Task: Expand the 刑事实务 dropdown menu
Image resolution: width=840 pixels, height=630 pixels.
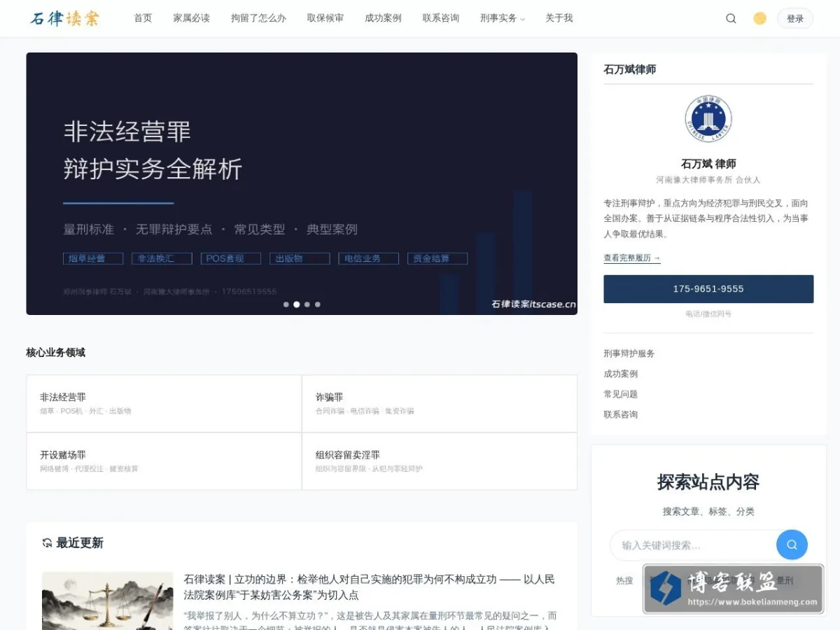Action: [503, 18]
